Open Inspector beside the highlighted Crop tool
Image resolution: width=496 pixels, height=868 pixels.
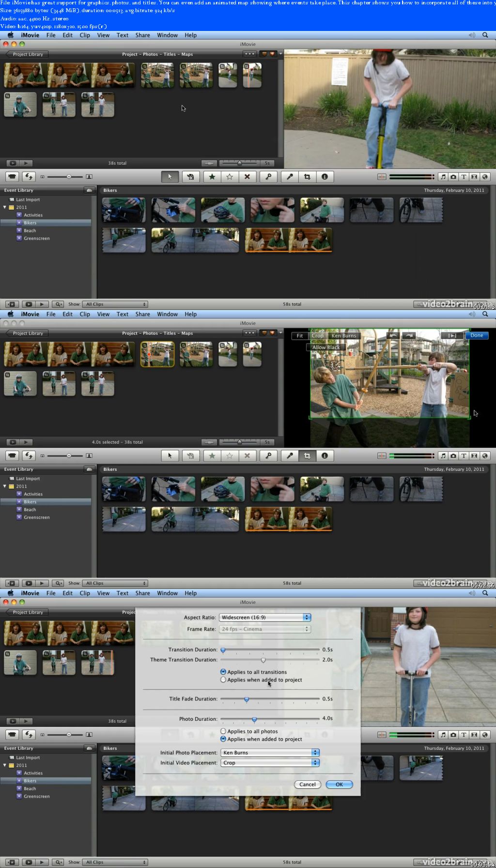coord(325,456)
